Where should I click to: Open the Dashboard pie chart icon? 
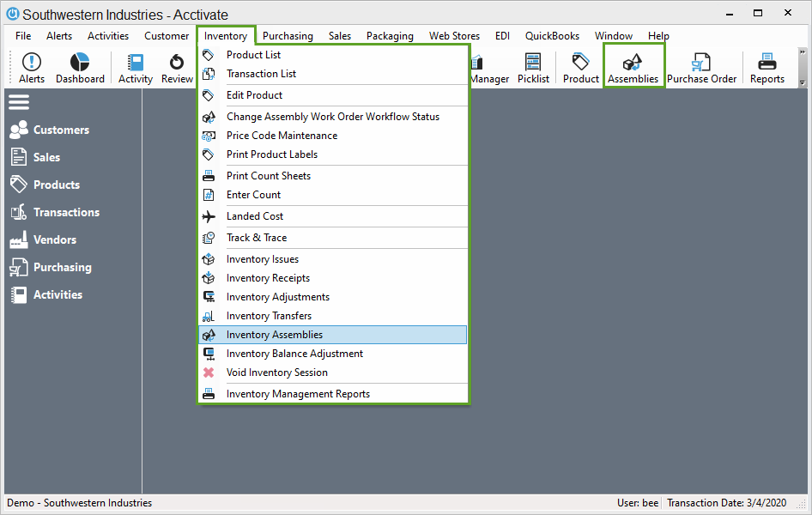(80, 68)
